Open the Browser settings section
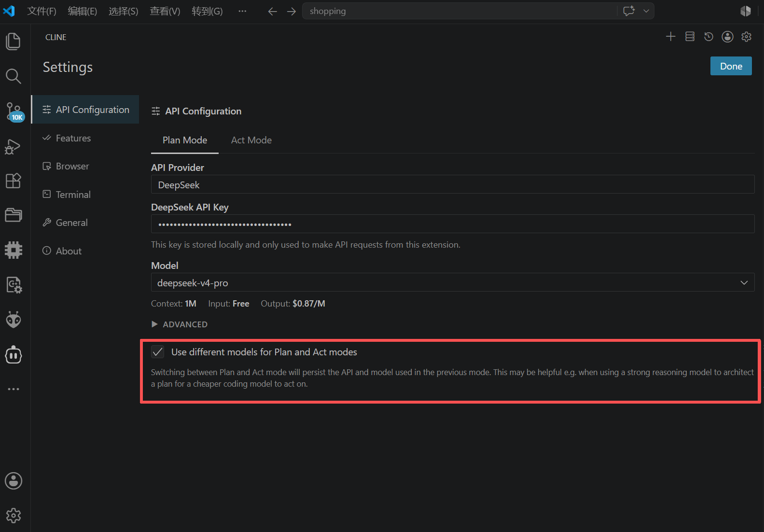This screenshot has width=764, height=532. click(x=85, y=166)
